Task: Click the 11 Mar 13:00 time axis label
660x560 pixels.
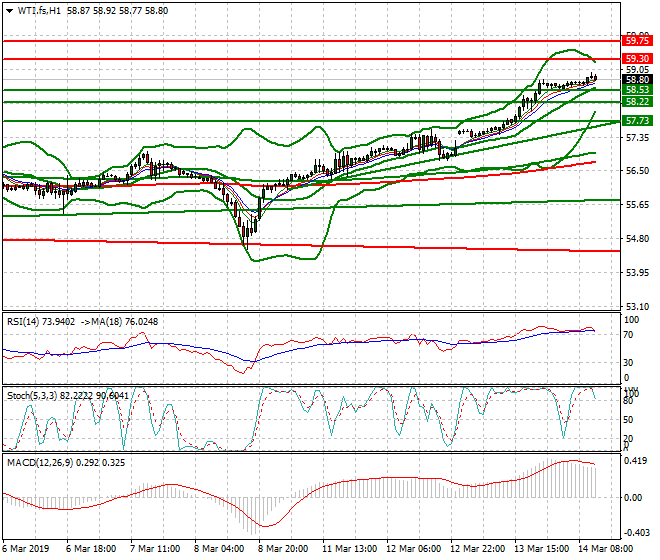Action: pyautogui.click(x=349, y=549)
